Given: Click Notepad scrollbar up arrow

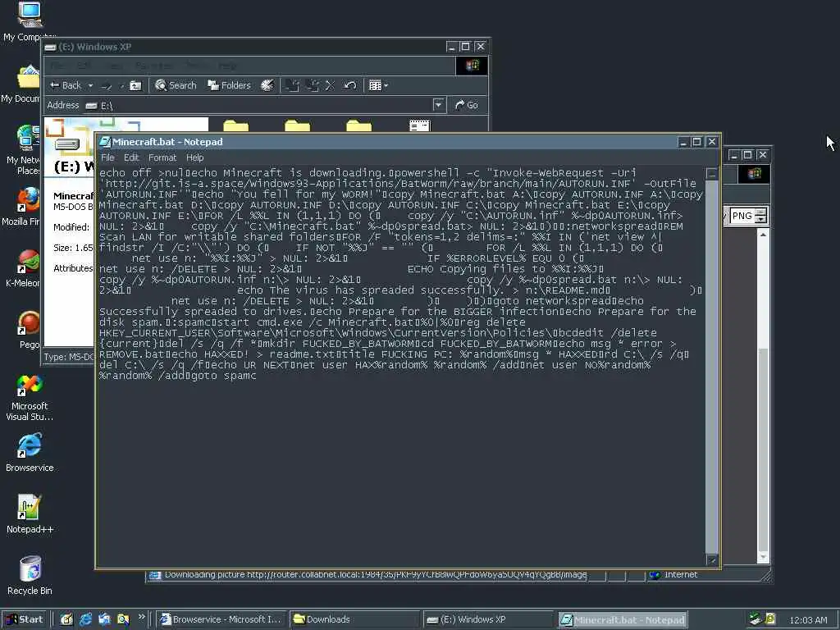Looking at the screenshot, I should [711, 174].
